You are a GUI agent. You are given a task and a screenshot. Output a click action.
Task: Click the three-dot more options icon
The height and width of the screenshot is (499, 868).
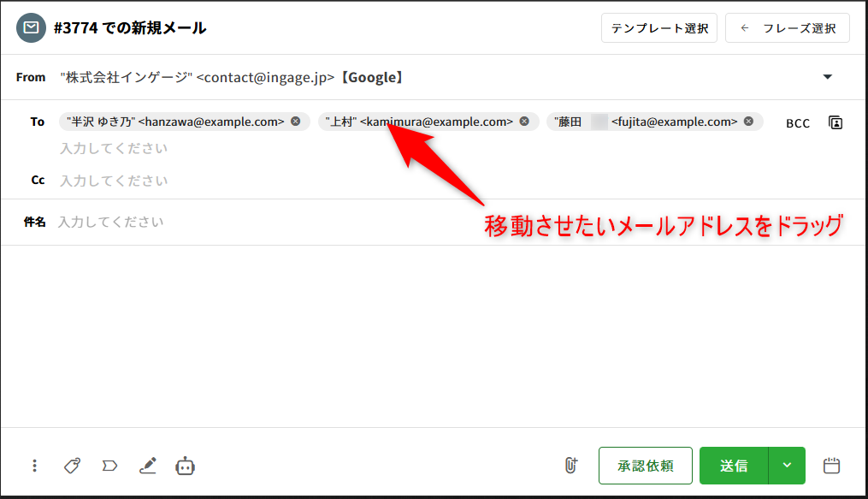tap(34, 466)
